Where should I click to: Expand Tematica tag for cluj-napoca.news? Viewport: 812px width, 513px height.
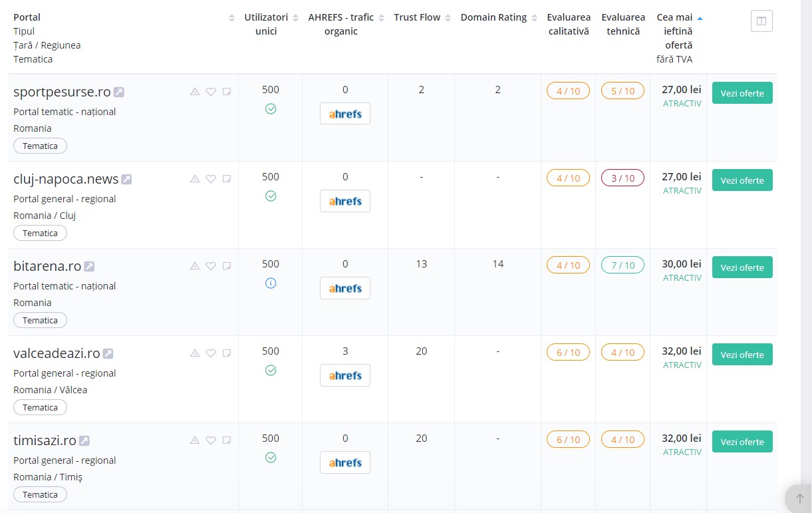point(41,234)
